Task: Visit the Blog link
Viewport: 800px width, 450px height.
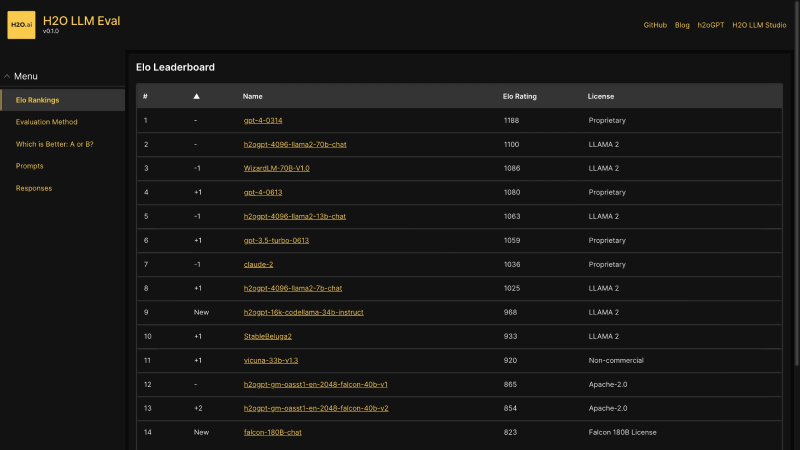Action: click(x=682, y=24)
